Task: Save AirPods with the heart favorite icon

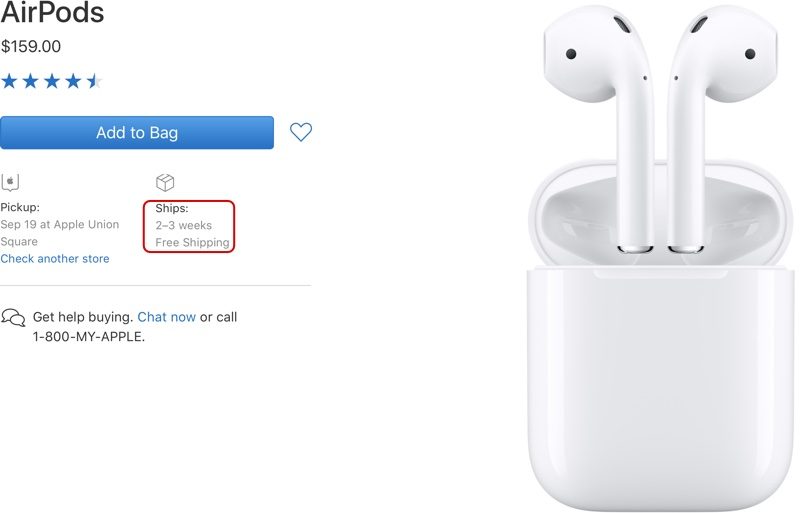Action: tap(301, 132)
